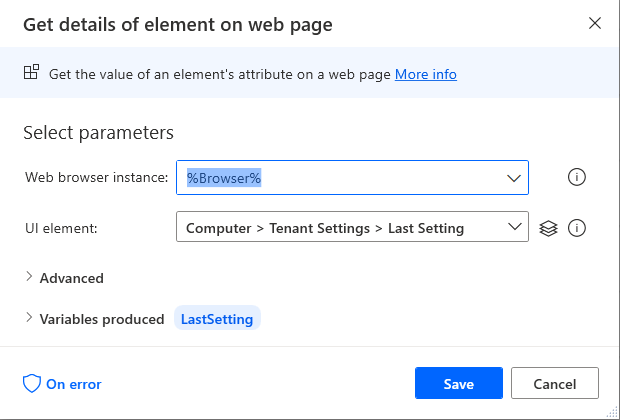The height and width of the screenshot is (420, 620).
Task: Click the 'Select parameters' heading
Action: pyautogui.click(x=98, y=132)
